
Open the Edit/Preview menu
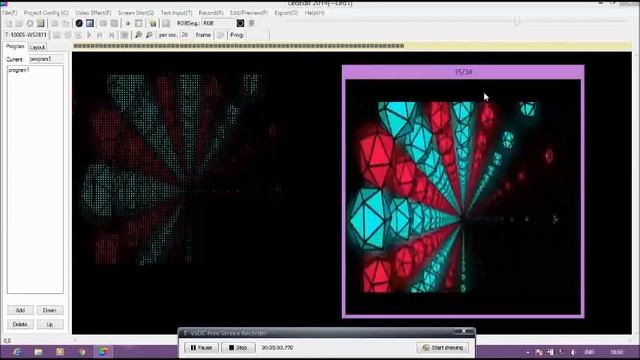coord(249,13)
